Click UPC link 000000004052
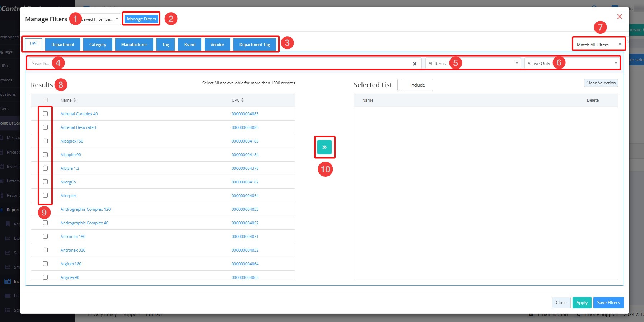The image size is (644, 322). (245, 223)
